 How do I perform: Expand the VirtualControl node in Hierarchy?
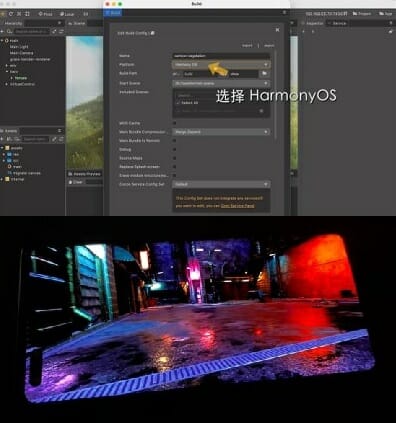tap(6, 84)
